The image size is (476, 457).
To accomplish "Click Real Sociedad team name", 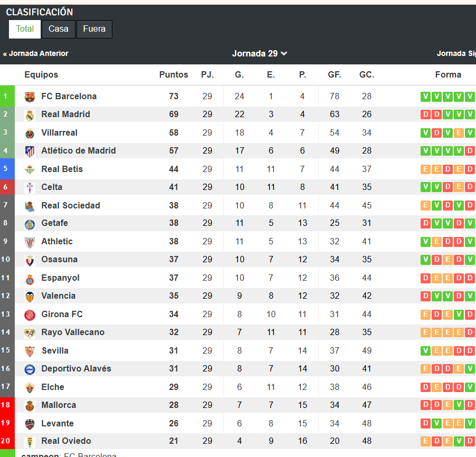I will coord(71,205).
